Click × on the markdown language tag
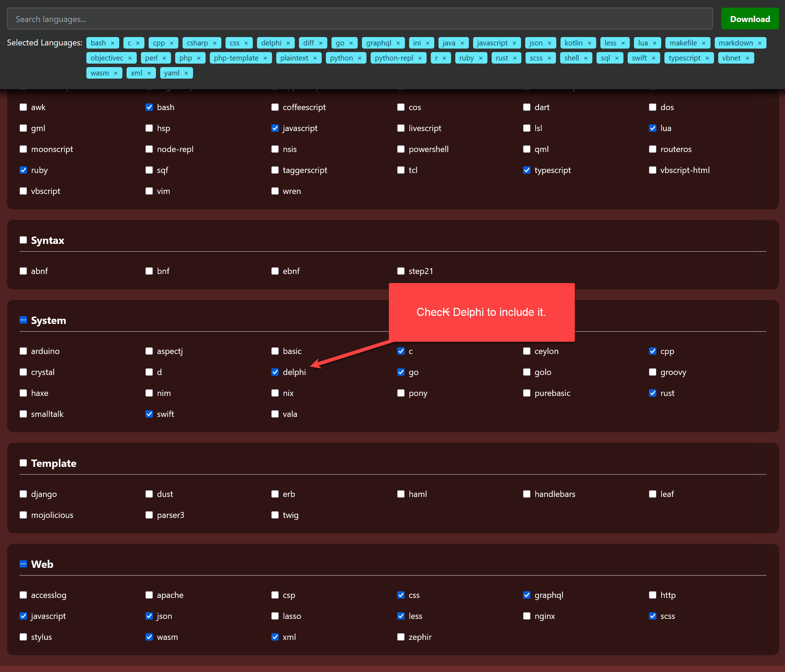This screenshot has width=785, height=672. [759, 43]
